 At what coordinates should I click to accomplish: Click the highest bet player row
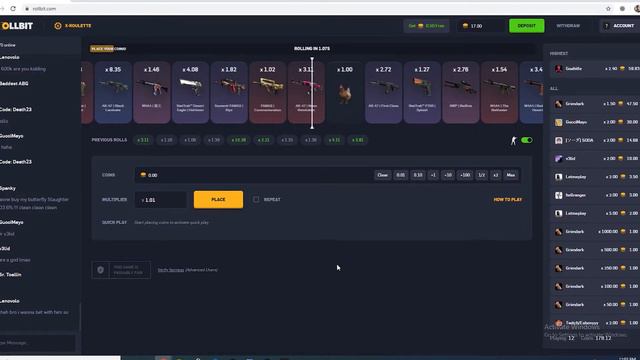pos(596,69)
